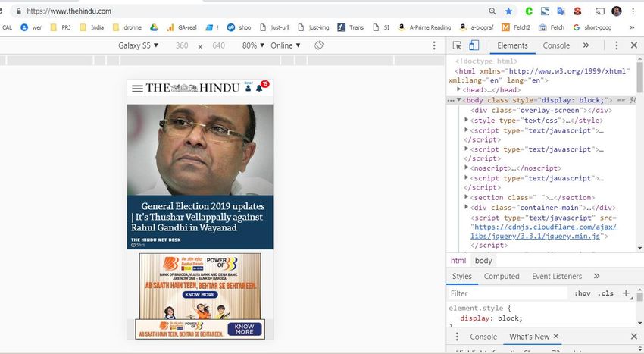Click the bookmark star in address bar

[508, 11]
